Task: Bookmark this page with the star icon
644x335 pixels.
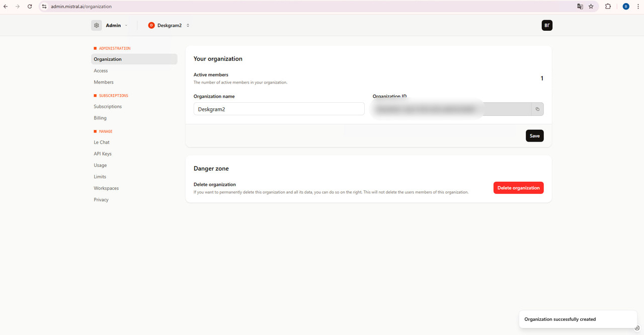Action: 591,7
